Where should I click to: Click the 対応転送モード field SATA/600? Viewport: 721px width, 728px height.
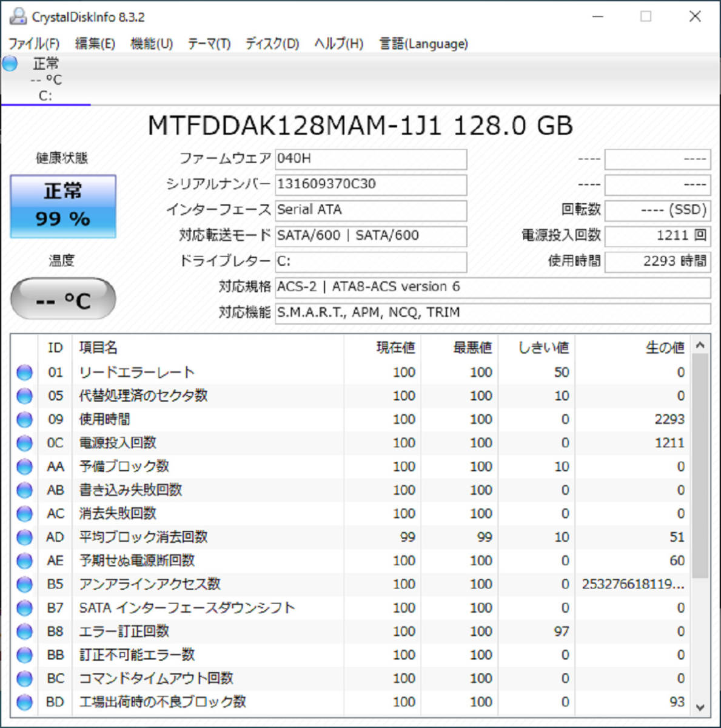coord(371,235)
